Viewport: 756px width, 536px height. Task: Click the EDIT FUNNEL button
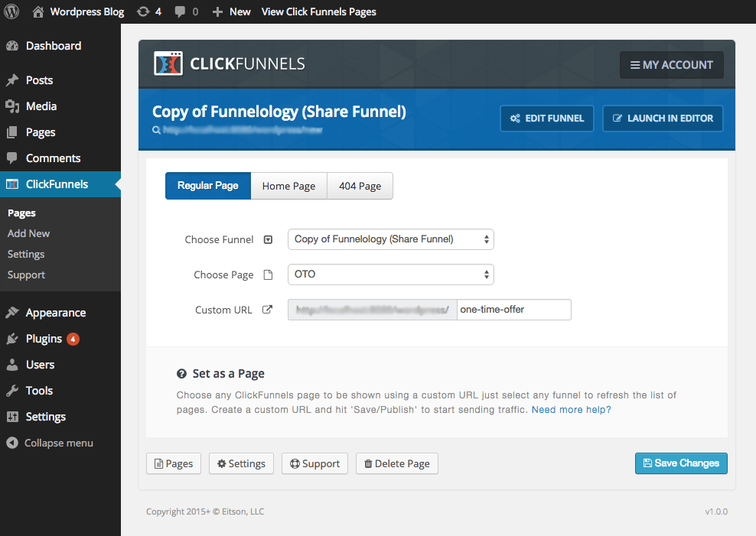tap(546, 119)
